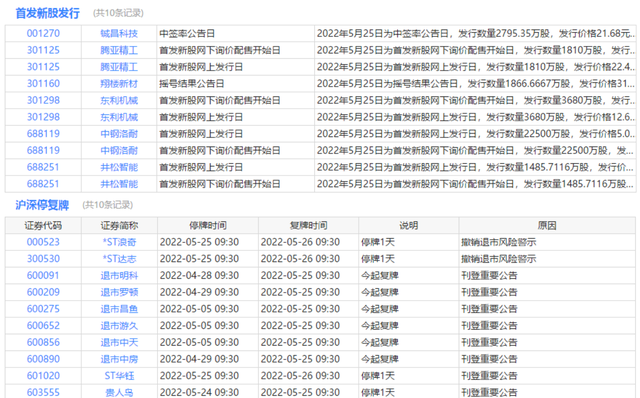Select stock code 600091 link
This screenshot has width=640, height=398.
[43, 276]
